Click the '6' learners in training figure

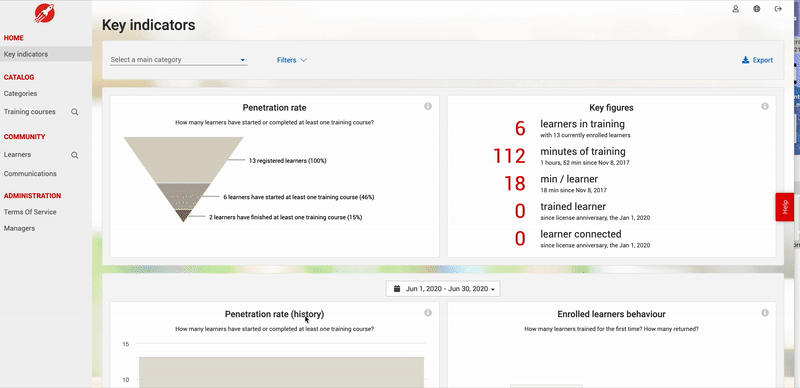(520, 128)
